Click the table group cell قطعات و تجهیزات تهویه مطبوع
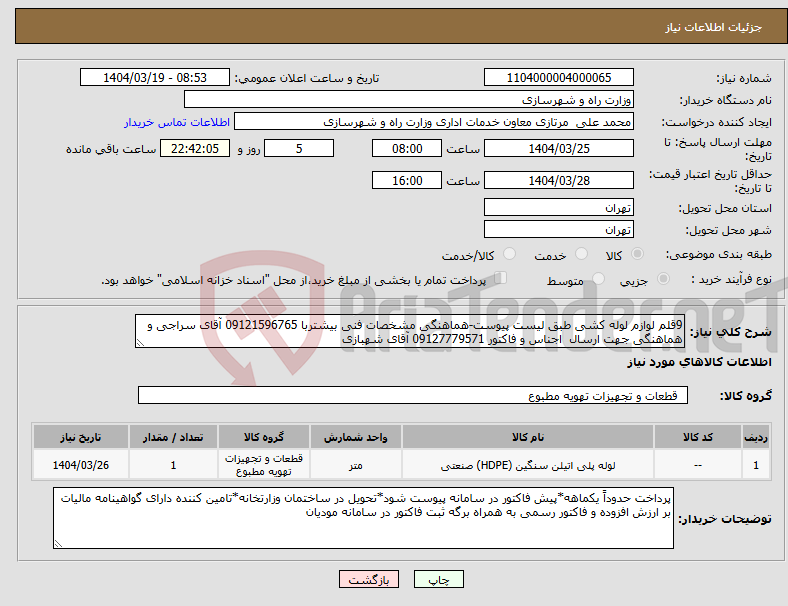The height and width of the screenshot is (606, 788). point(263,465)
